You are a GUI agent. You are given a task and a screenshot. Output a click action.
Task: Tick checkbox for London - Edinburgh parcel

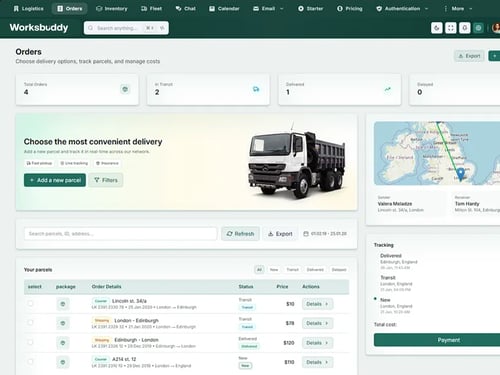pos(30,323)
